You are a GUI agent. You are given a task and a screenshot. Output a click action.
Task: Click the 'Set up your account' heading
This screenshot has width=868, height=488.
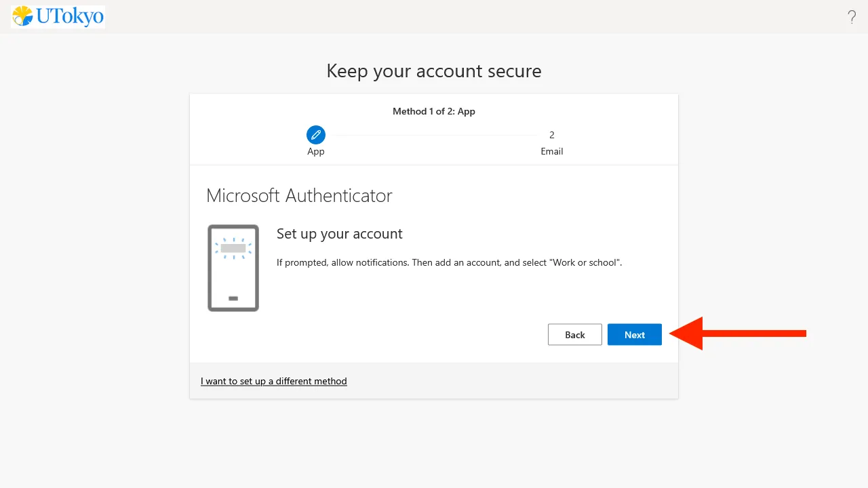coord(340,234)
